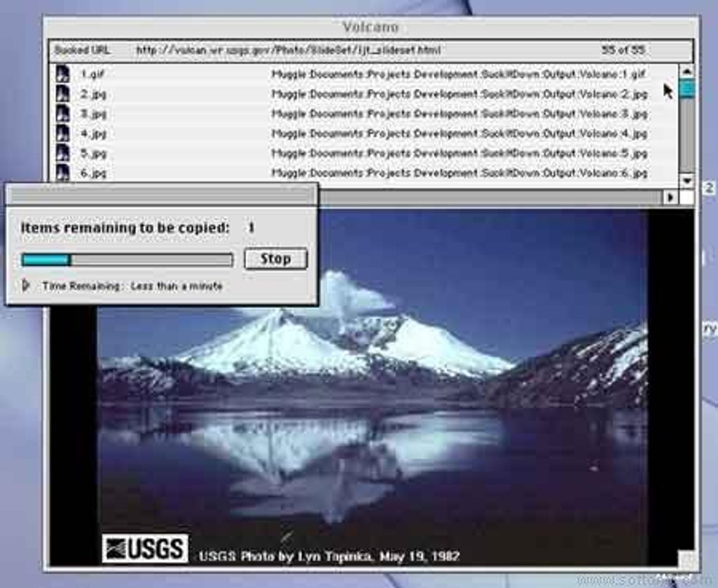
Task: Click the 5.jpg file name
Action: click(94, 154)
